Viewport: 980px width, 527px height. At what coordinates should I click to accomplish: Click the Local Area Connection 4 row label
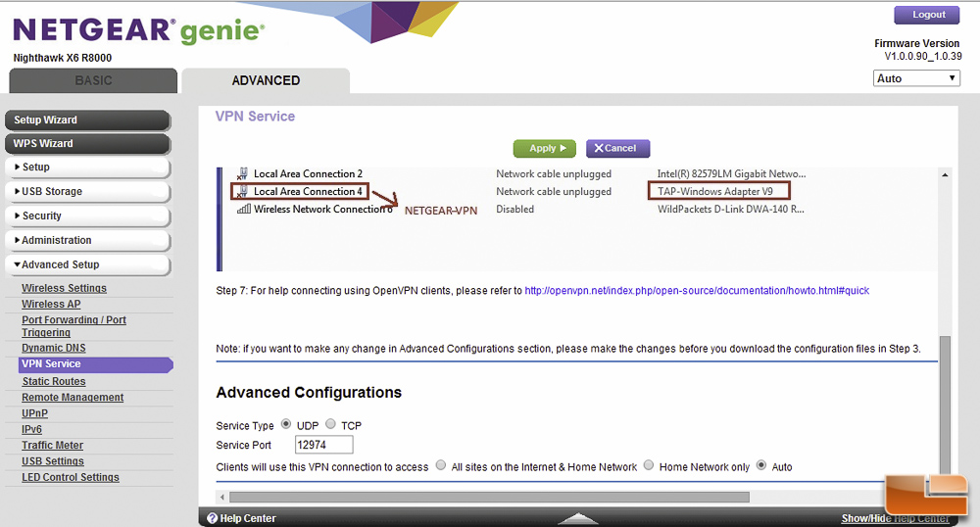[x=308, y=191]
